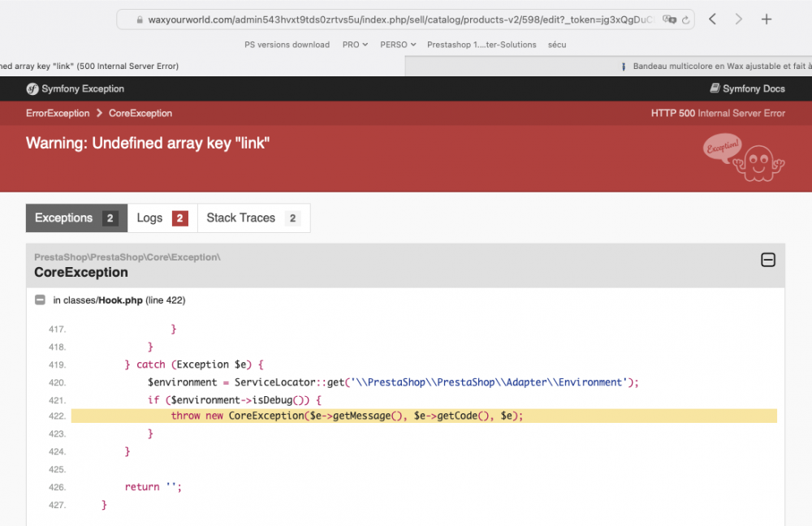Image resolution: width=812 pixels, height=526 pixels.
Task: Click the translate icon in address bar
Action: 670,19
